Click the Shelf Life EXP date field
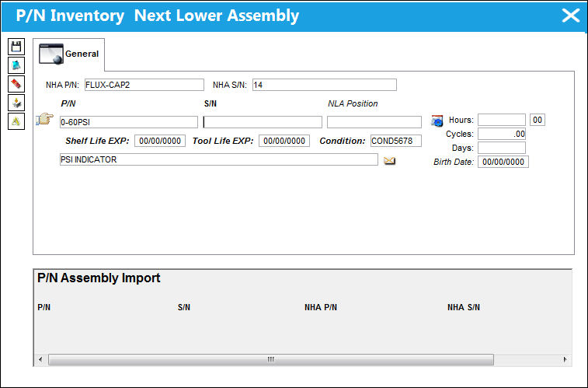The height and width of the screenshot is (388, 588). pyautogui.click(x=160, y=141)
